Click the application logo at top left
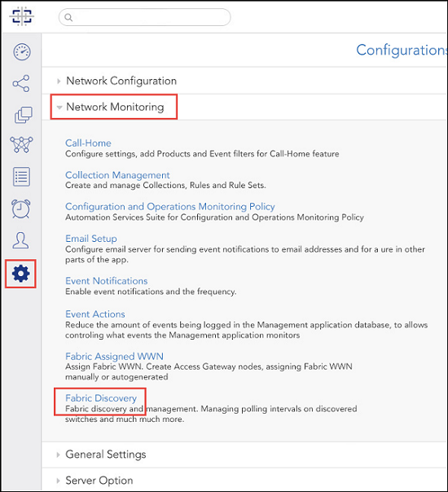Viewport: 448px width, 492px height. 22,16
